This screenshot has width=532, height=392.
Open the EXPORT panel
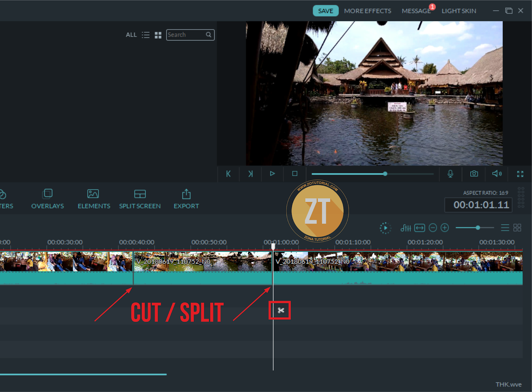tap(186, 199)
